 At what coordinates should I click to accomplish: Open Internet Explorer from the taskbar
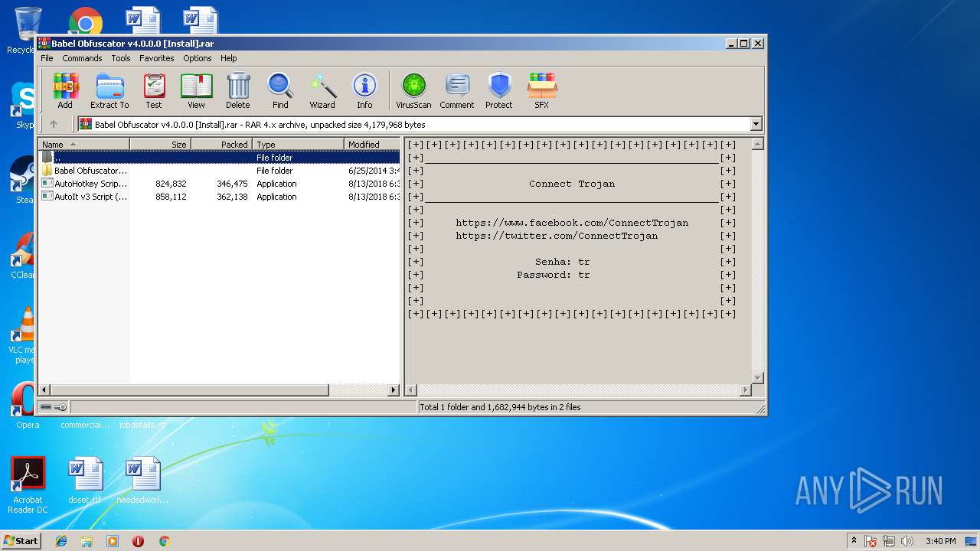[61, 541]
